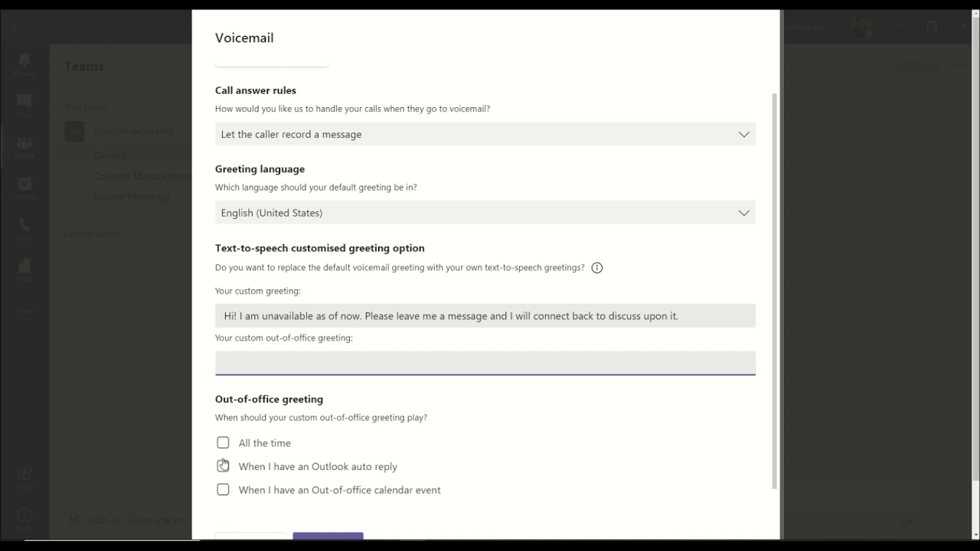Image resolution: width=980 pixels, height=551 pixels.
Task: Open the Help icon in sidebar
Action: click(24, 516)
